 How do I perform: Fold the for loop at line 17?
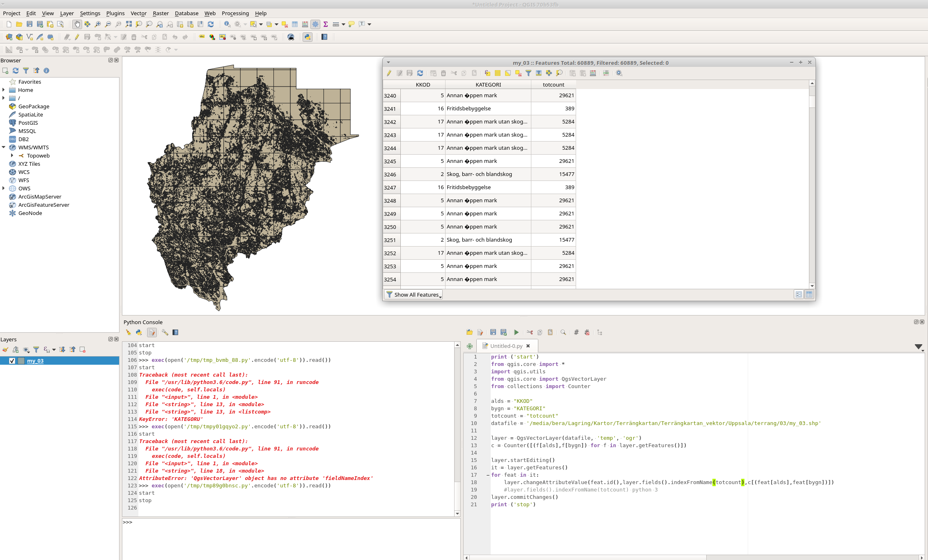488,475
